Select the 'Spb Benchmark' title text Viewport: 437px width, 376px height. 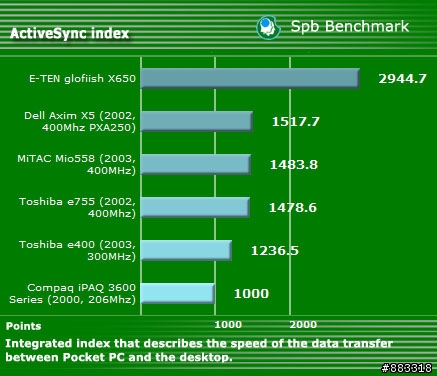click(350, 26)
